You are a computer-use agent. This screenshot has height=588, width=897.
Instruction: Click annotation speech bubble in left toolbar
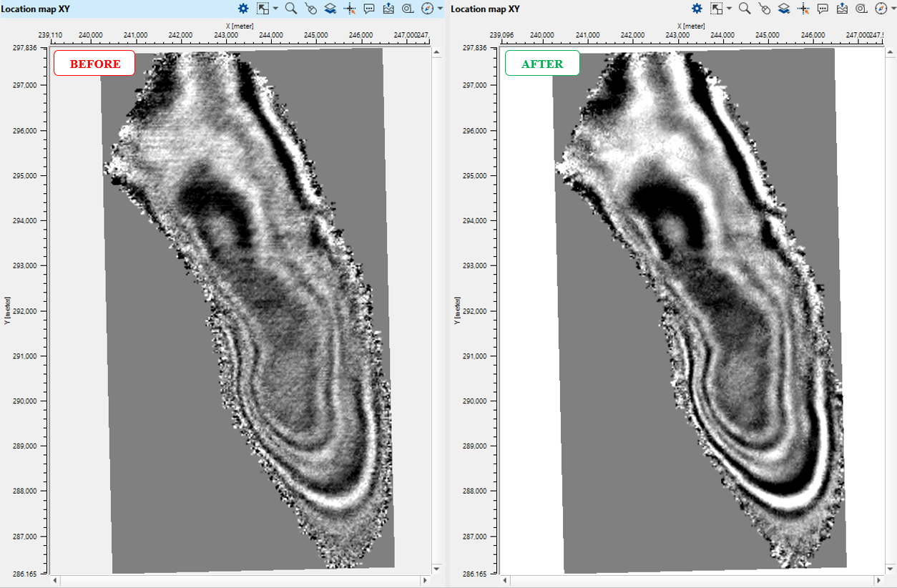pyautogui.click(x=369, y=9)
